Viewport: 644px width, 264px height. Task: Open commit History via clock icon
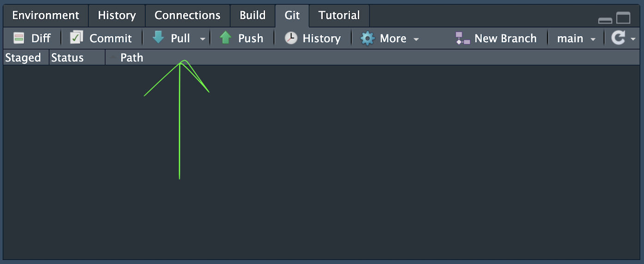[291, 38]
